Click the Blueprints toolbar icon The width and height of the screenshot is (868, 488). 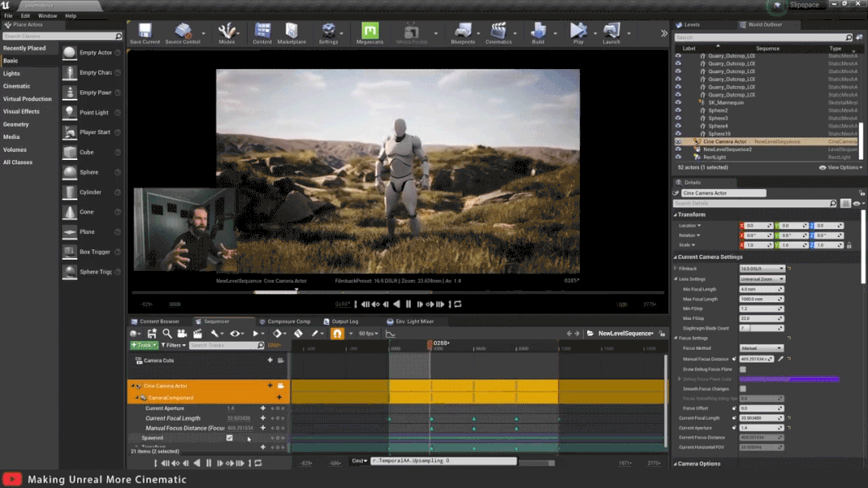click(x=463, y=32)
